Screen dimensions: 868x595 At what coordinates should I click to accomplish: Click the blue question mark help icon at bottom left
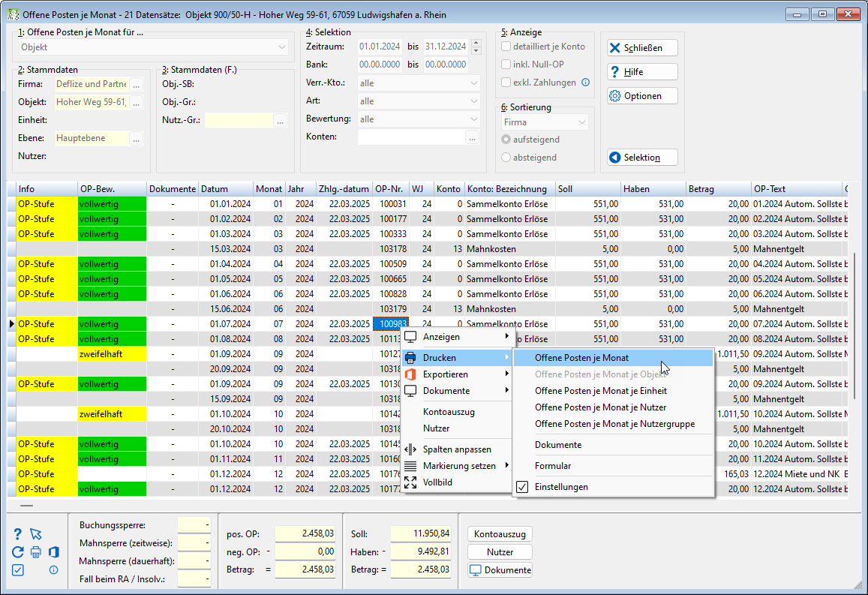coord(18,533)
